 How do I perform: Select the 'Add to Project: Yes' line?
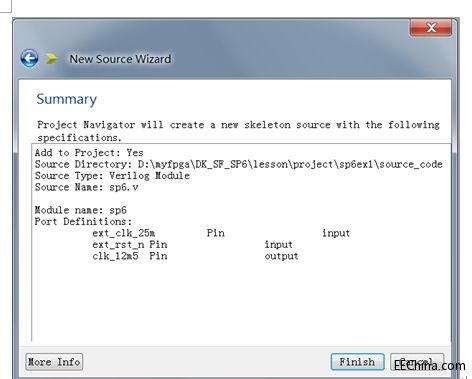coord(89,153)
